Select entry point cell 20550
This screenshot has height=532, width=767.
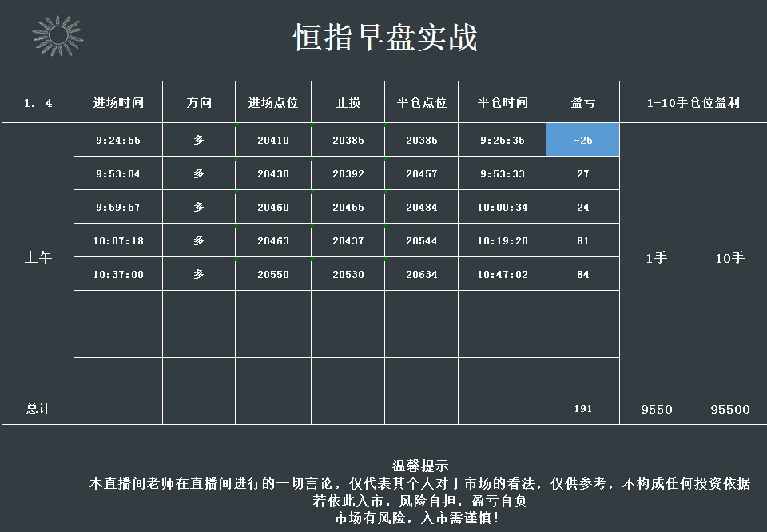click(x=273, y=274)
